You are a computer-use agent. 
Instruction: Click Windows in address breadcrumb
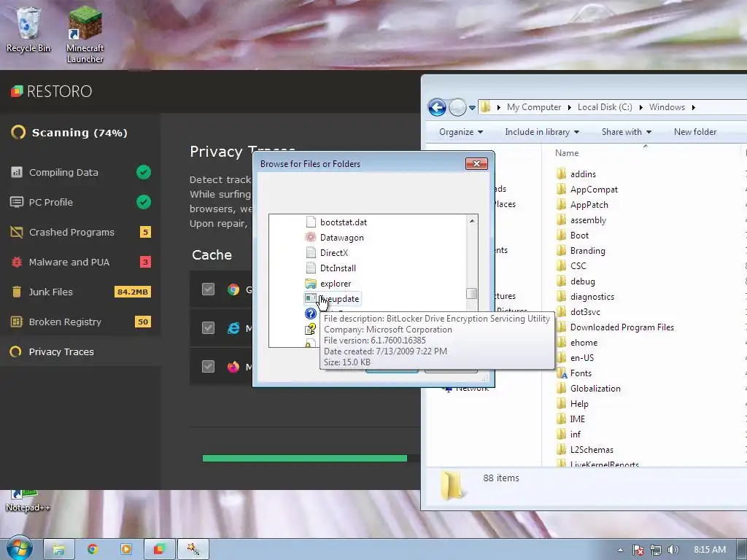(x=667, y=107)
